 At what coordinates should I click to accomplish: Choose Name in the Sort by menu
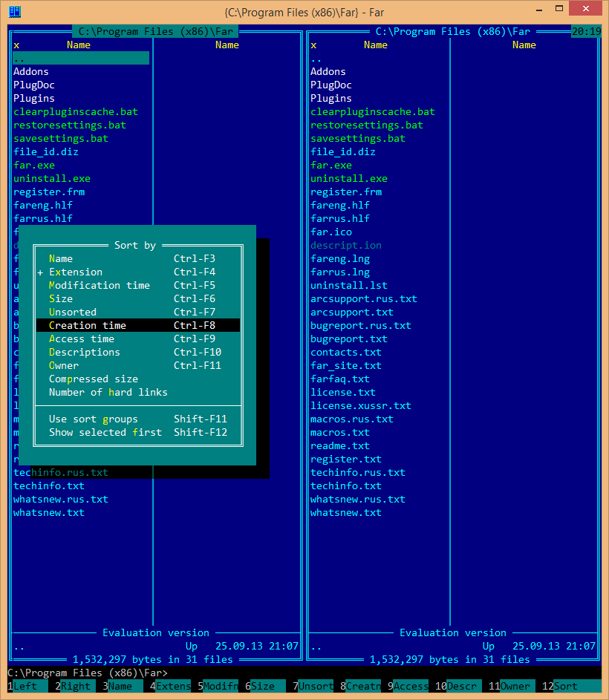click(x=138, y=258)
